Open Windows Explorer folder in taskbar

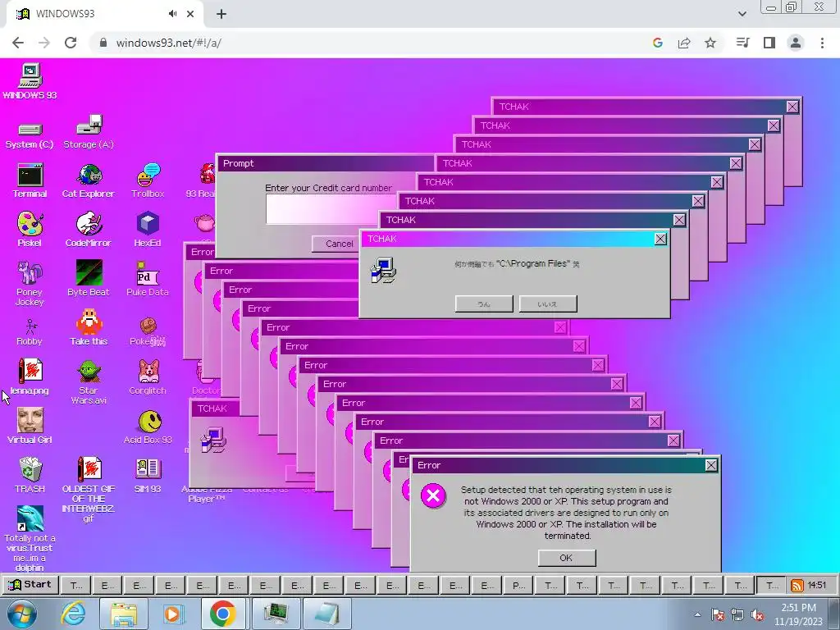124,614
